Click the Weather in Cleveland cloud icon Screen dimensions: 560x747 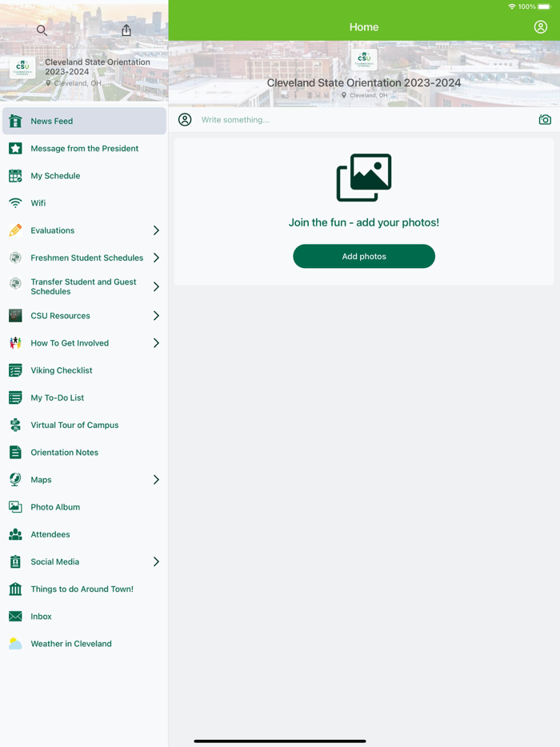coord(15,644)
